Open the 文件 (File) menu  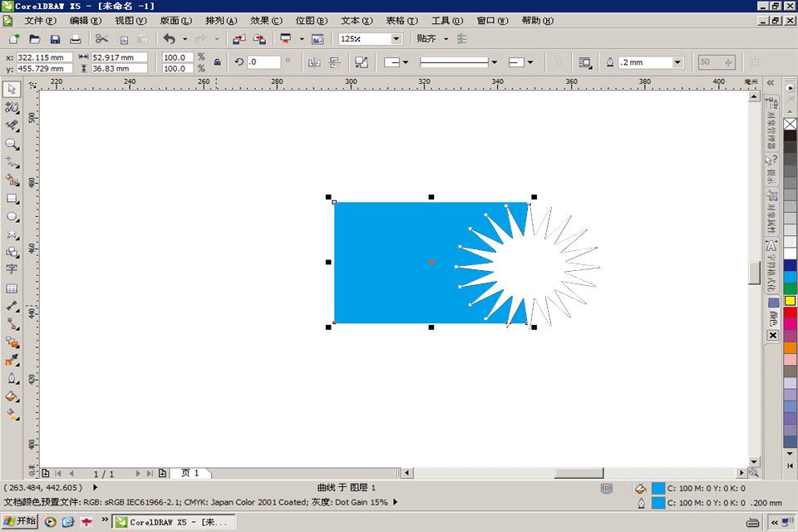40,20
